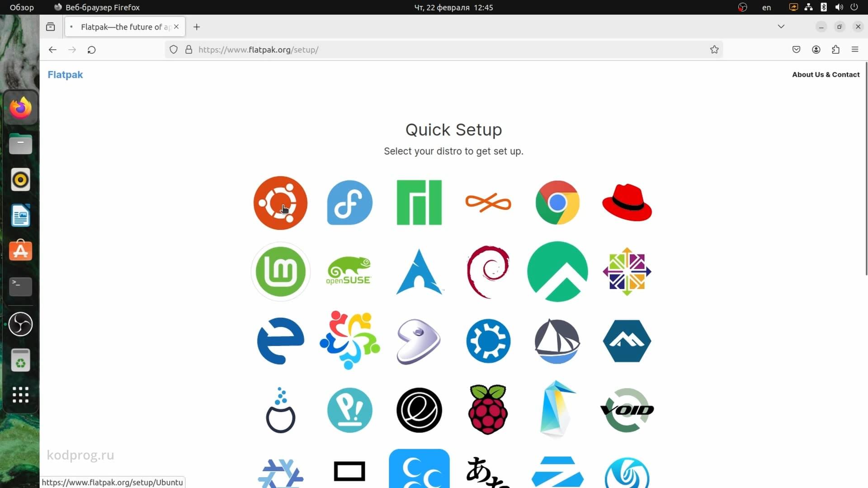Open the Trash from the dock
The height and width of the screenshot is (488, 868).
tap(21, 360)
